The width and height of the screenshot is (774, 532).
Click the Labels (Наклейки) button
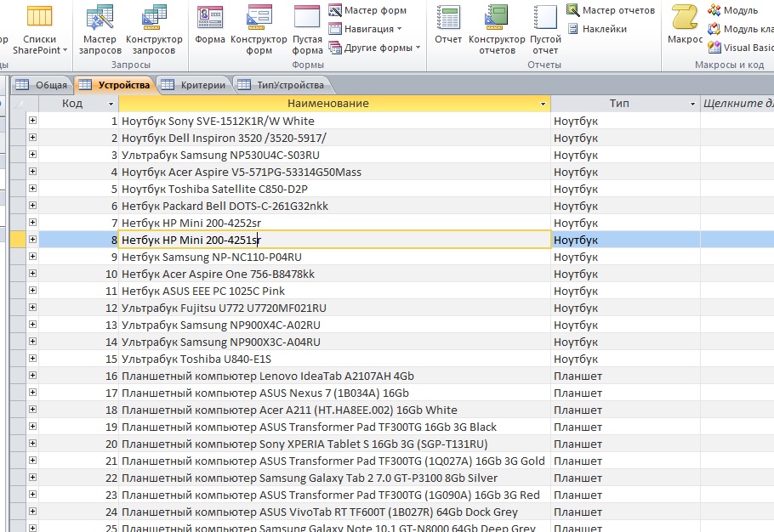[597, 29]
